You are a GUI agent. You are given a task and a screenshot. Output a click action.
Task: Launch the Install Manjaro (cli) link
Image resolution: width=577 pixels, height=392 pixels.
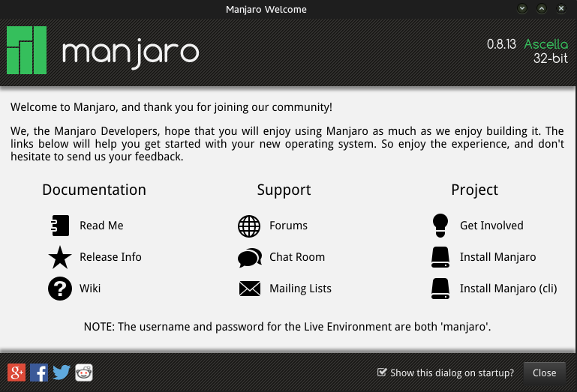pos(509,289)
